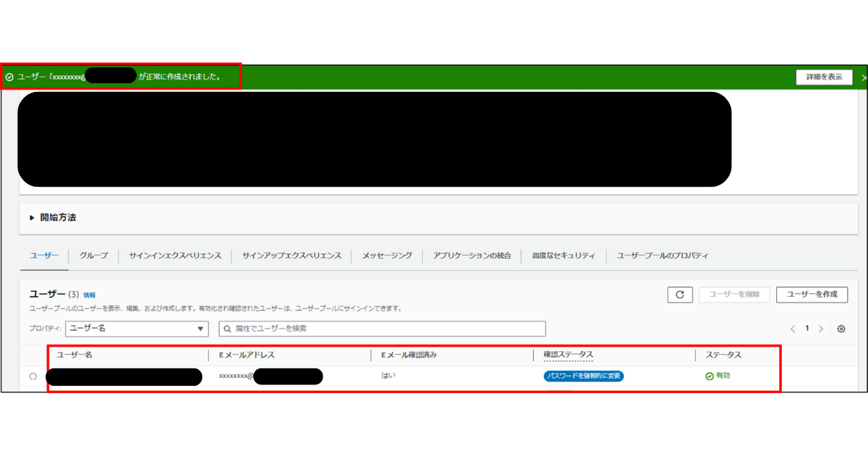
Task: Click the green check icon beside 有効
Action: coord(708,376)
